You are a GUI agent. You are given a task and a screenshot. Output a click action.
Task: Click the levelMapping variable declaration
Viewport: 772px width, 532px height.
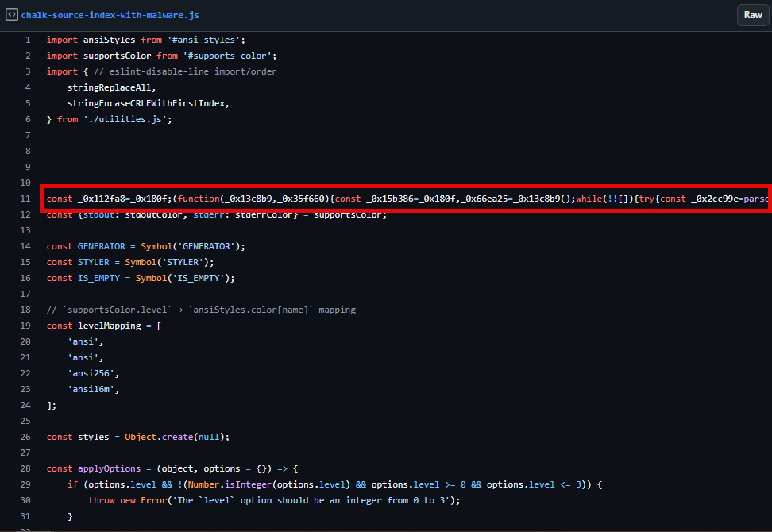point(110,326)
